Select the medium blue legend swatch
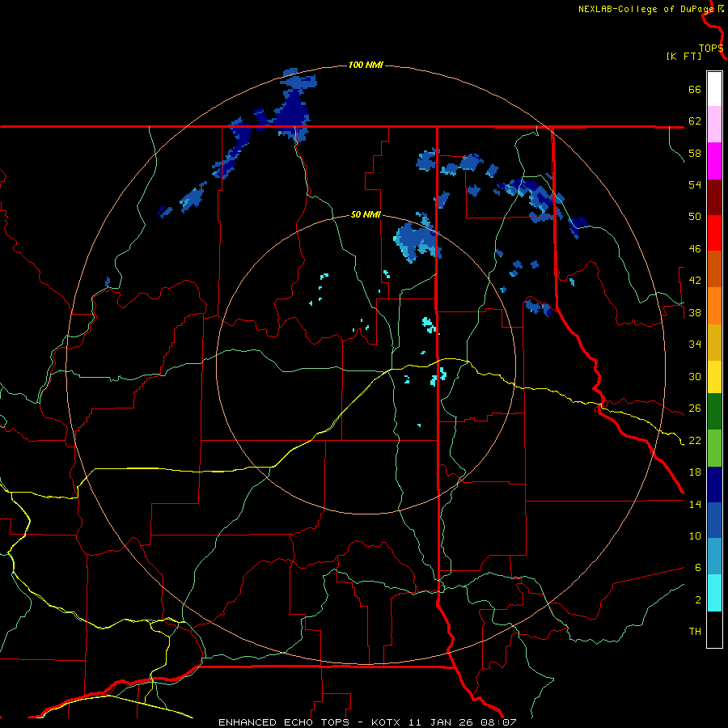Image resolution: width=728 pixels, height=728 pixels. coord(714,520)
